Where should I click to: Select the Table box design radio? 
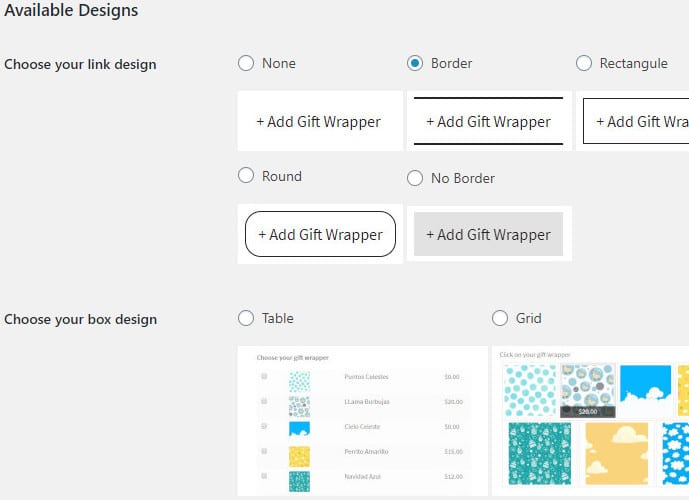246,318
